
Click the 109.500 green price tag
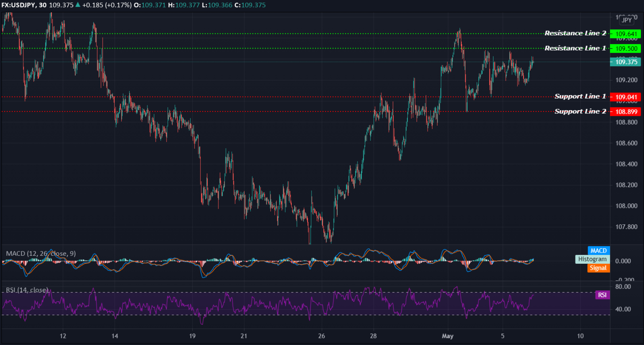tap(625, 48)
